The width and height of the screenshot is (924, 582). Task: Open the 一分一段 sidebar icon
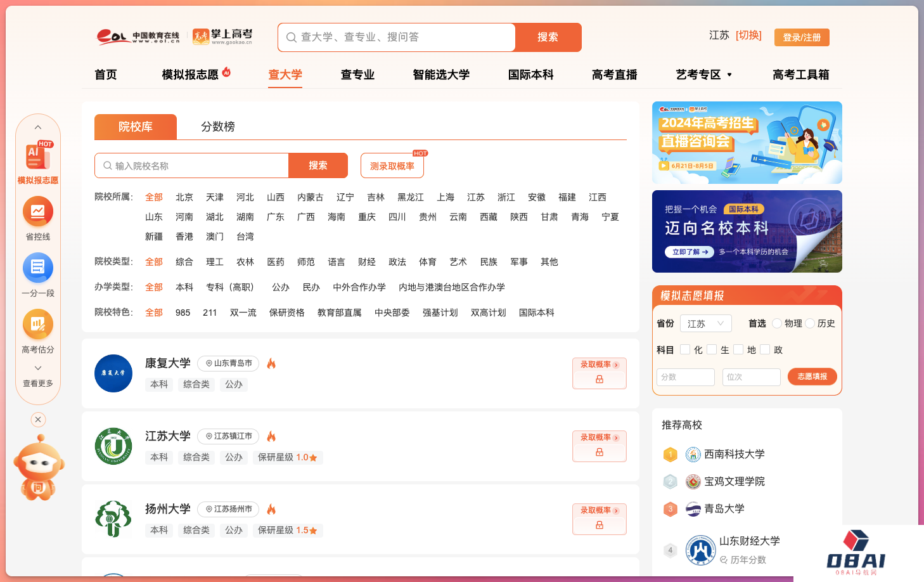38,268
